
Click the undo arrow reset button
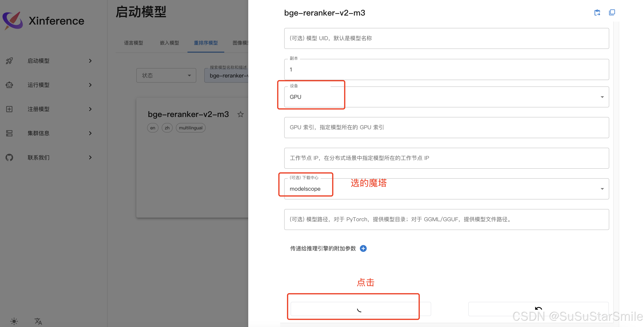[538, 309]
